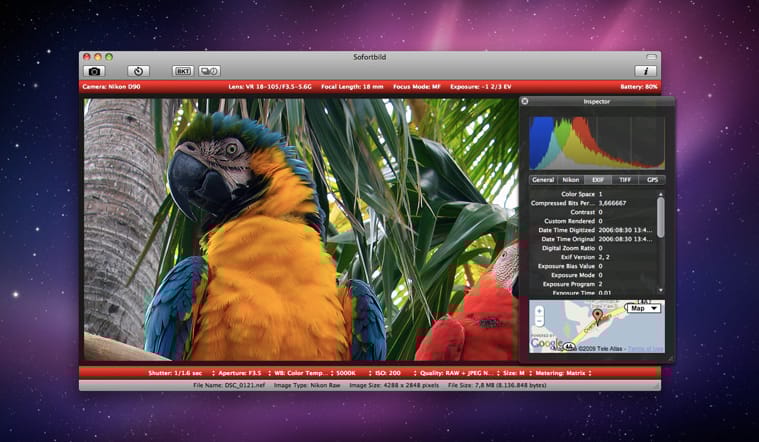Open the interval shooting toolbar button

click(x=209, y=71)
